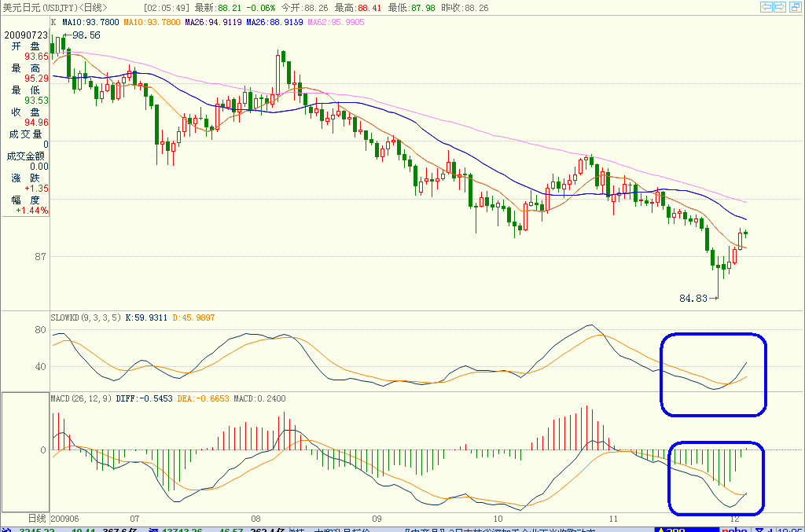Image resolution: width=805 pixels, height=532 pixels.
Task: Click the high value 95.29
Action: [x=36, y=79]
